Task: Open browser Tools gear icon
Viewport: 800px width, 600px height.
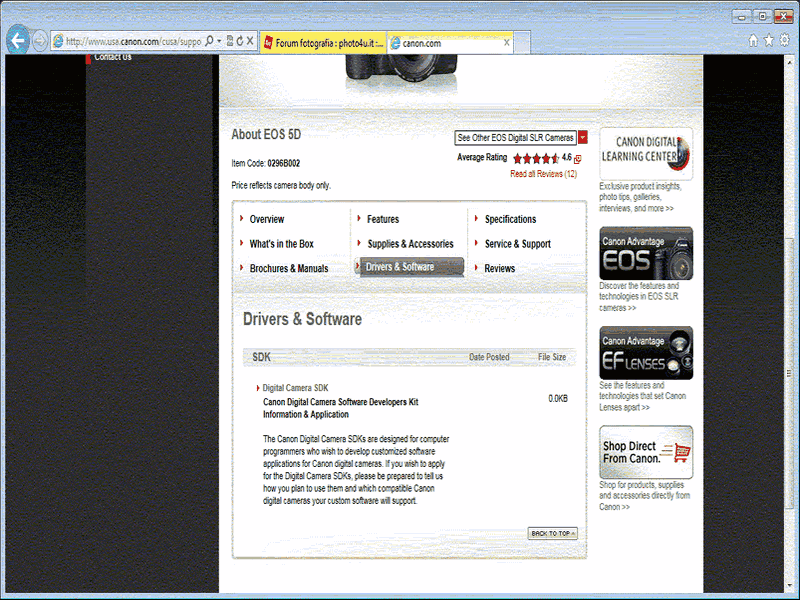Action: 785,41
